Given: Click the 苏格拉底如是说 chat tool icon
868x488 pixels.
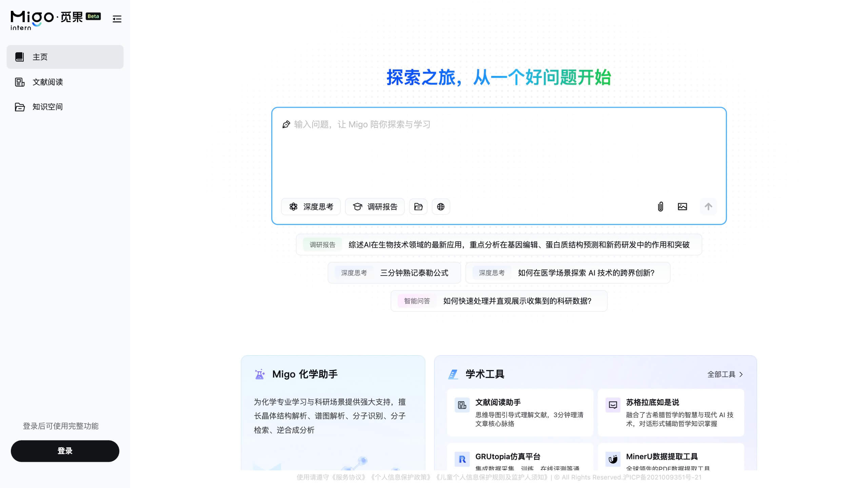Looking at the screenshot, I should (x=613, y=405).
